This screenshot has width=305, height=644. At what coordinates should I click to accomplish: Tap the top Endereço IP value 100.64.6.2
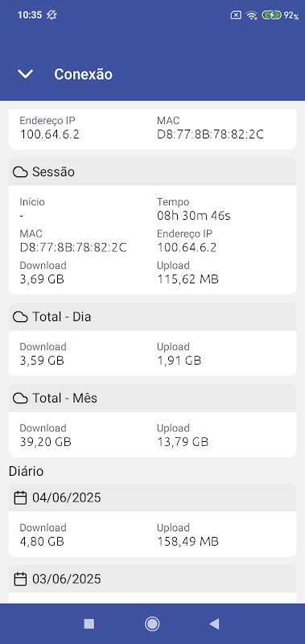(x=49, y=134)
